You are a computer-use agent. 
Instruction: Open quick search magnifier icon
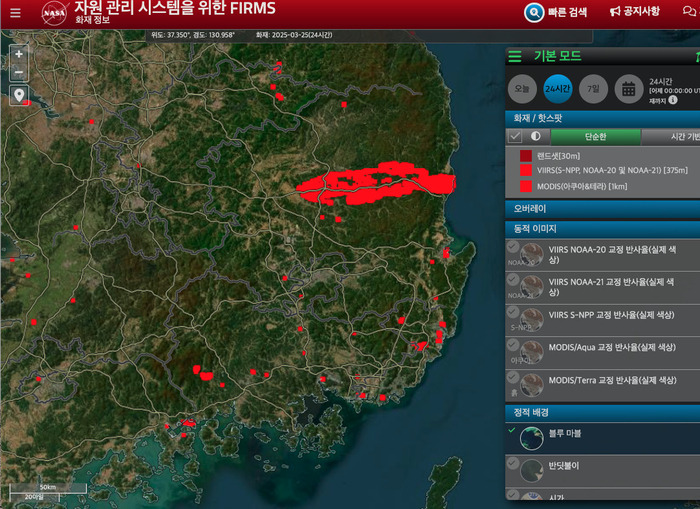click(534, 13)
